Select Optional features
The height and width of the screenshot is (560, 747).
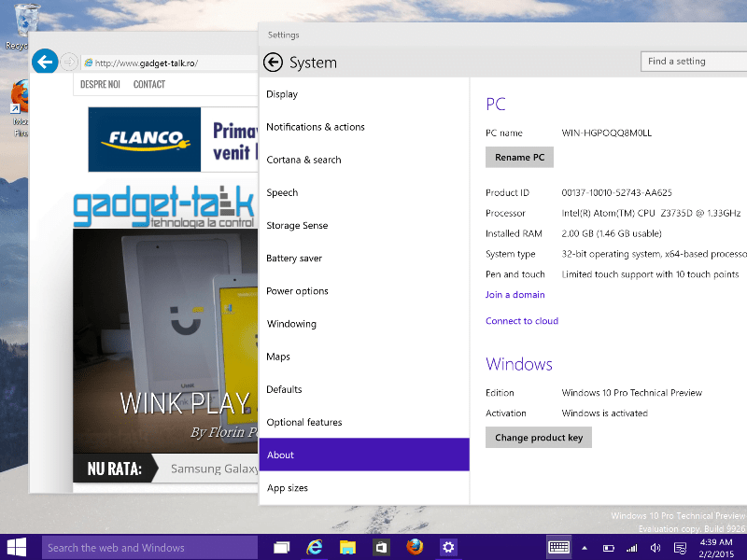point(364,423)
